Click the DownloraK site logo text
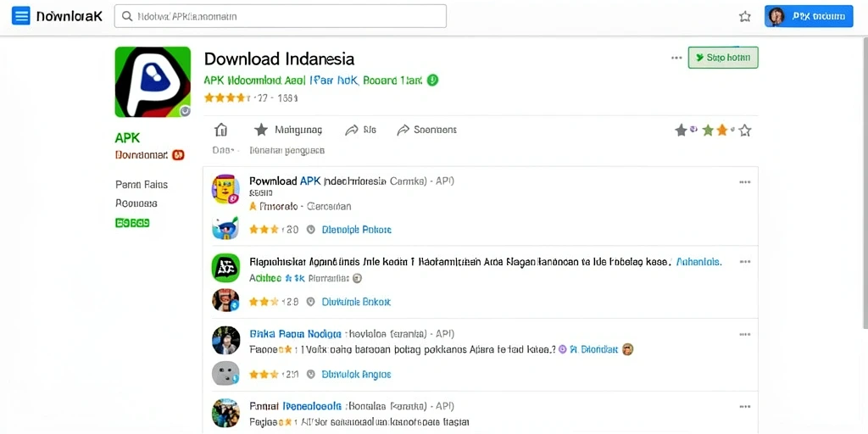The image size is (868, 434). point(70,16)
